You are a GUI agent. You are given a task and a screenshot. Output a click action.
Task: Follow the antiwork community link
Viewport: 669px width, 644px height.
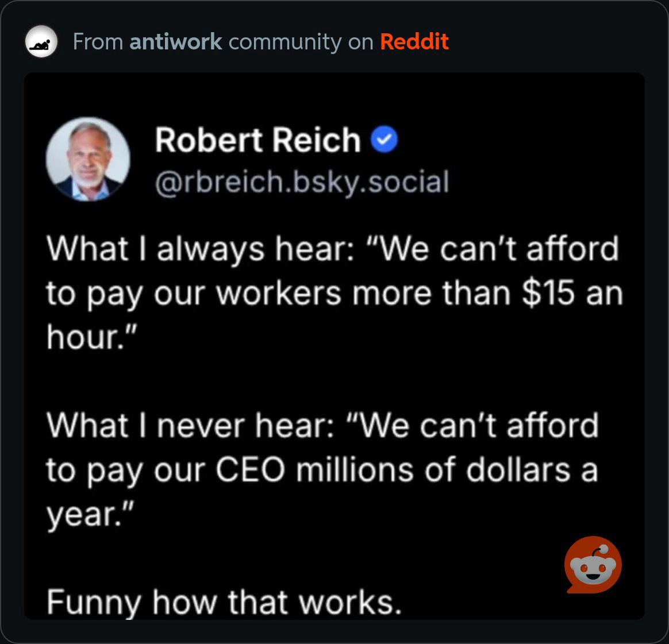click(x=175, y=42)
